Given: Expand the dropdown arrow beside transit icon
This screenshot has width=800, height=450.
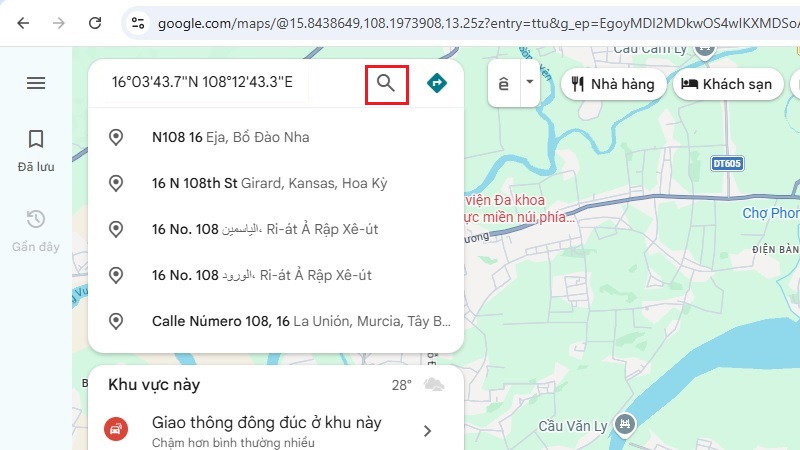Looking at the screenshot, I should (530, 83).
